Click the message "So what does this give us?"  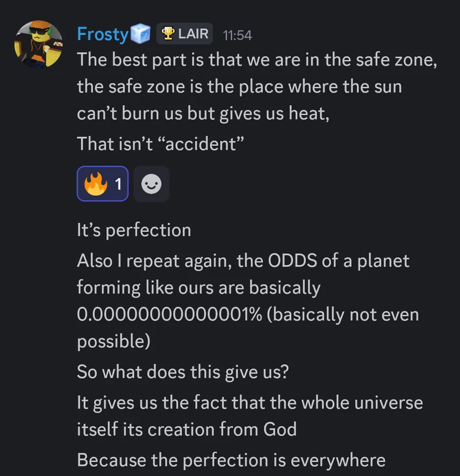tap(182, 372)
